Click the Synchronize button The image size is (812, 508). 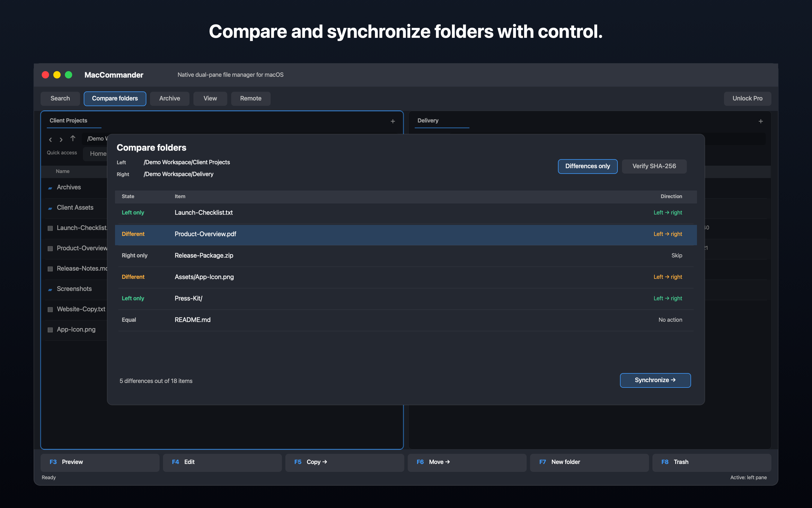[655, 380]
